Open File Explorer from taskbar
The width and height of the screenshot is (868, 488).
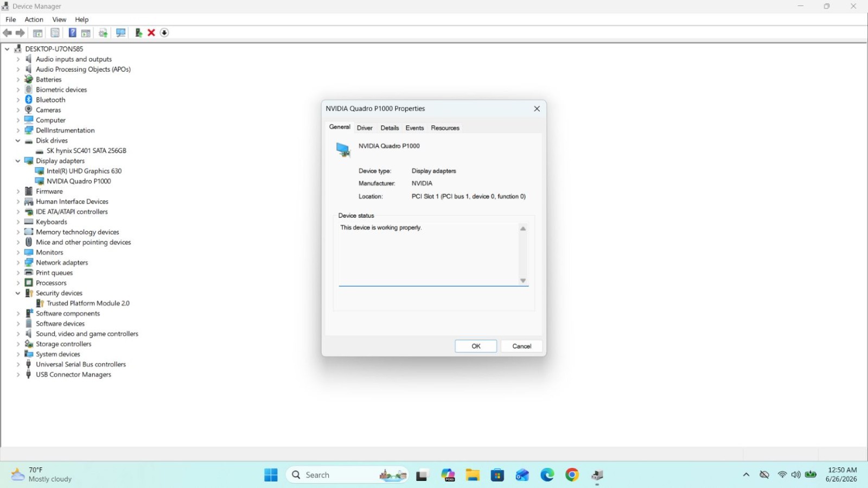tap(473, 475)
